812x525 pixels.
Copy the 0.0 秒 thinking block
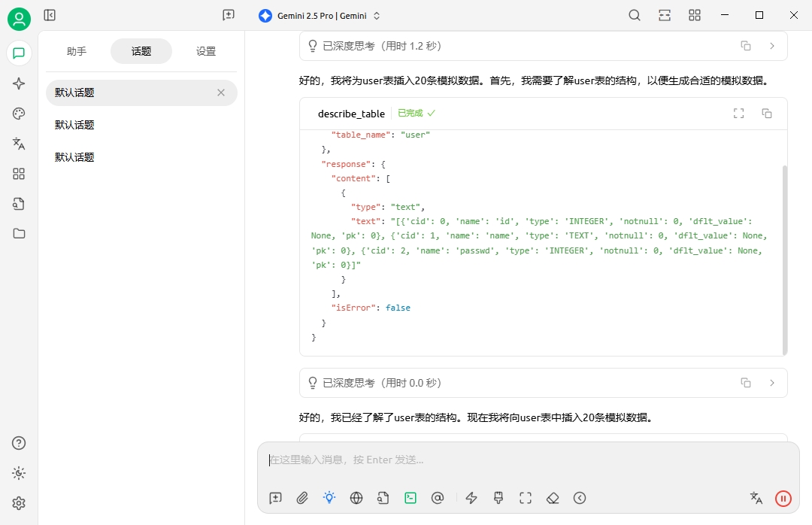pyautogui.click(x=746, y=383)
